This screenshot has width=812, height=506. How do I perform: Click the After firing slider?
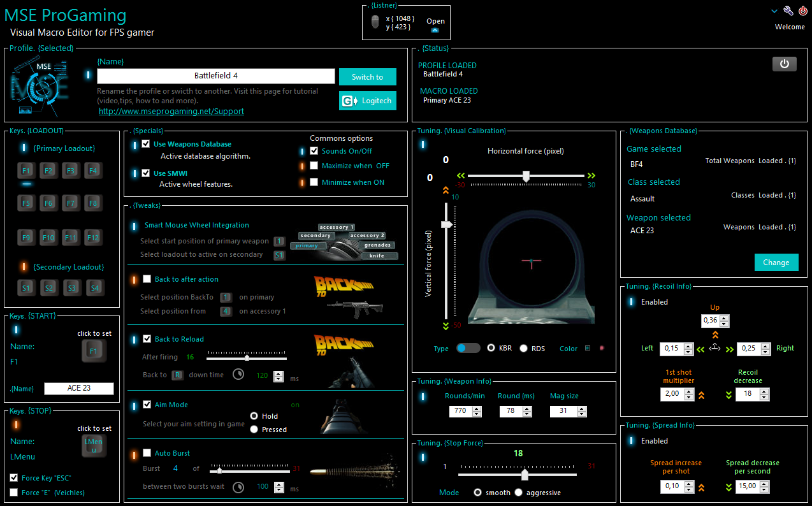[247, 358]
